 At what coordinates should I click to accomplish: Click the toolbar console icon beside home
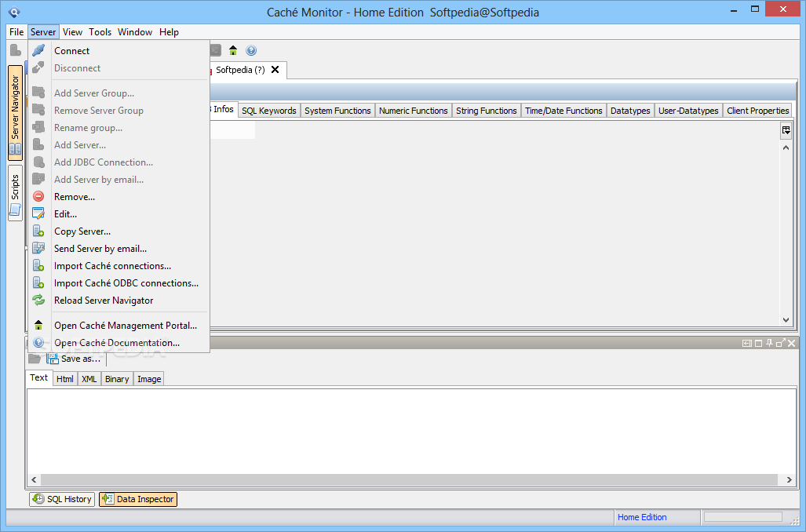pos(215,50)
